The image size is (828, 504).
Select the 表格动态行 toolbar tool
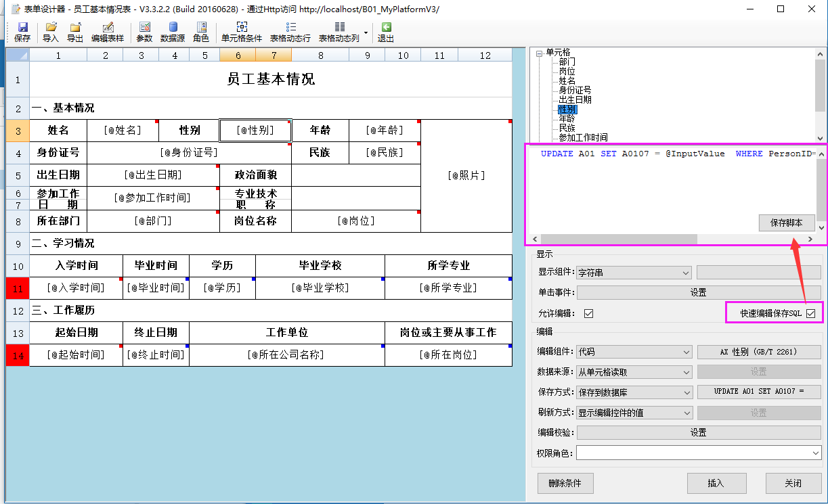coord(290,32)
